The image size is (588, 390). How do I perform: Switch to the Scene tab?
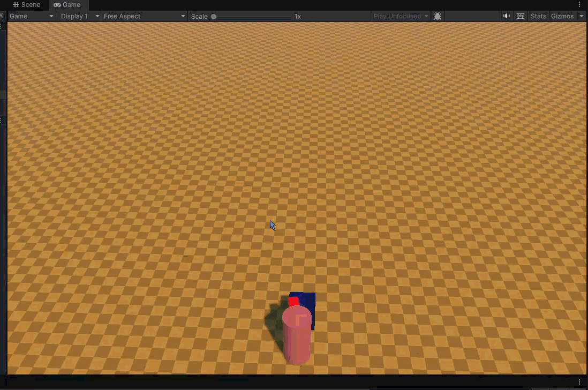(26, 5)
